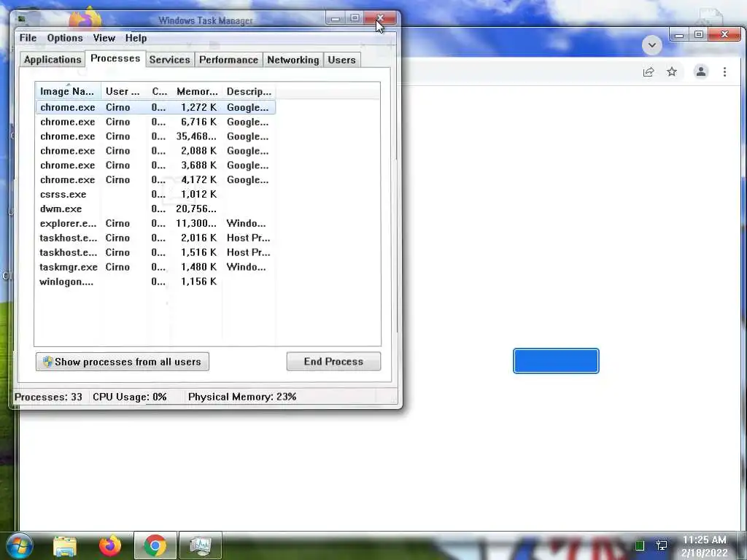
Task: Click the taskbar clock showing 11:25 AM
Action: click(x=704, y=540)
